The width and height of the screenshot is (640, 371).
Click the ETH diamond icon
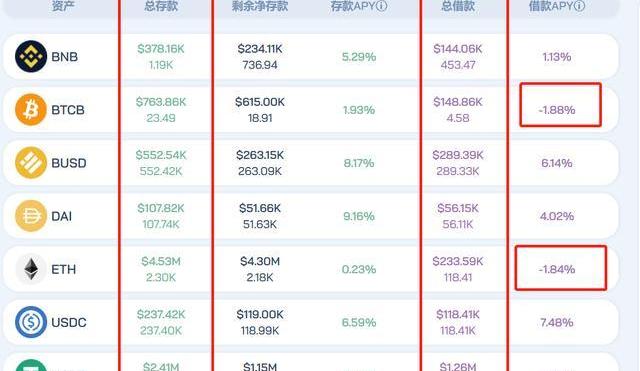coord(31,269)
